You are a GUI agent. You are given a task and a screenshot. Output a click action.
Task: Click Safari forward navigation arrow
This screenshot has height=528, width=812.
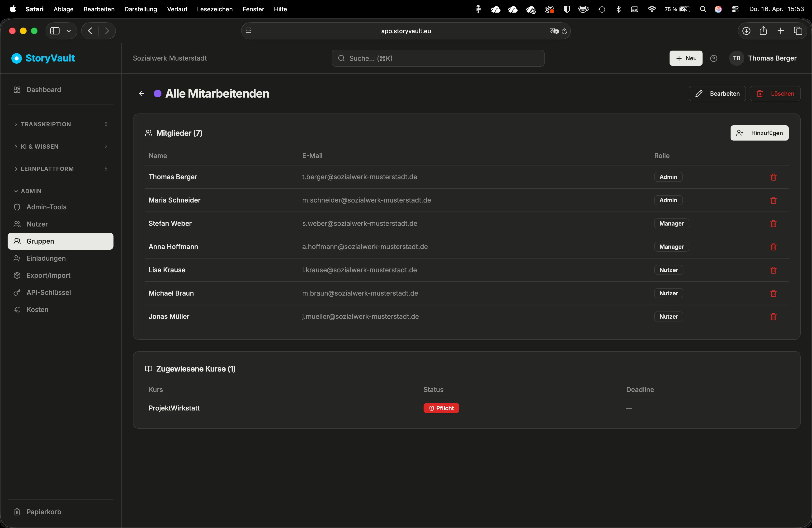[107, 31]
